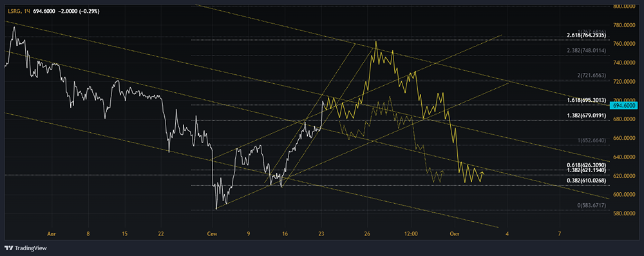Click the Авг label on time axis
The width and height of the screenshot is (644, 256).
tap(52, 234)
